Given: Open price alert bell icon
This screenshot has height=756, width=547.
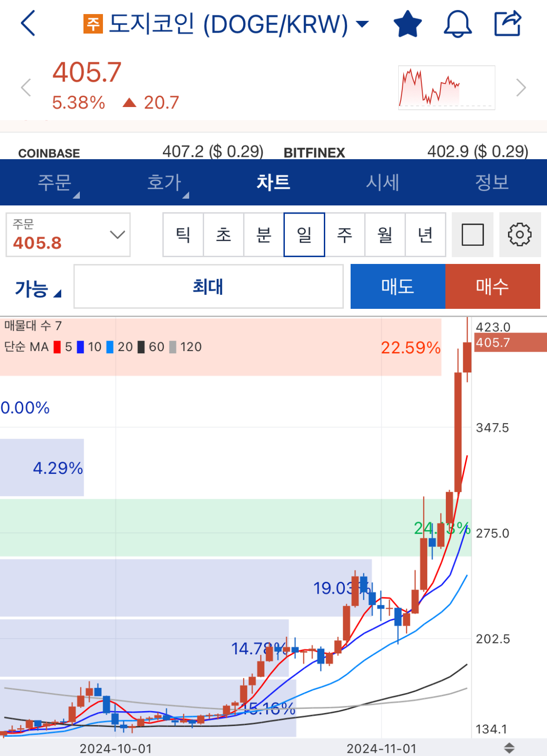Looking at the screenshot, I should [x=457, y=24].
